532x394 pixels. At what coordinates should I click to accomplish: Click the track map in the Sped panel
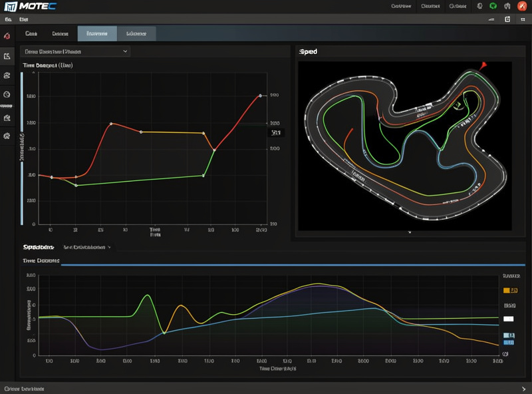pyautogui.click(x=405, y=146)
